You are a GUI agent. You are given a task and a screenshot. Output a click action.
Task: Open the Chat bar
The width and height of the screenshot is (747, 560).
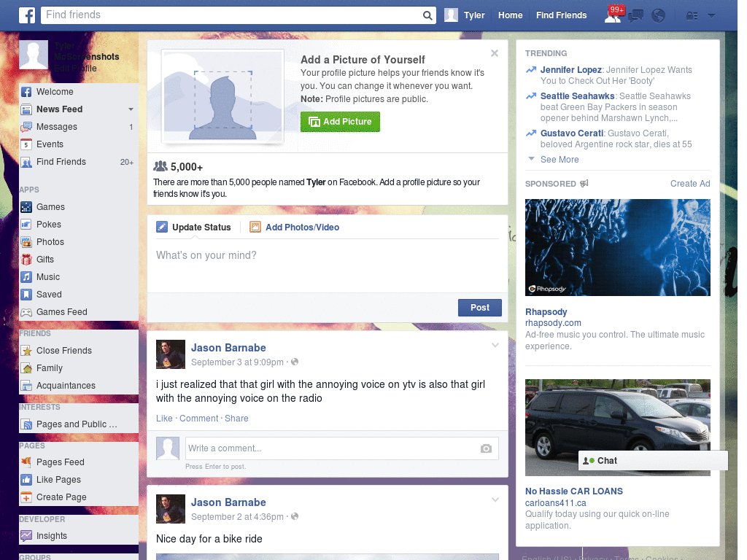[x=653, y=461]
